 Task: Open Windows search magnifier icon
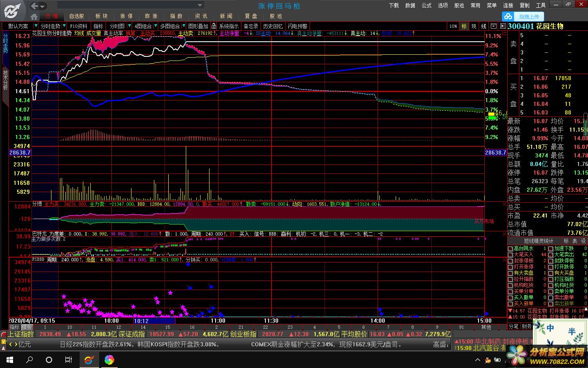tap(29, 360)
